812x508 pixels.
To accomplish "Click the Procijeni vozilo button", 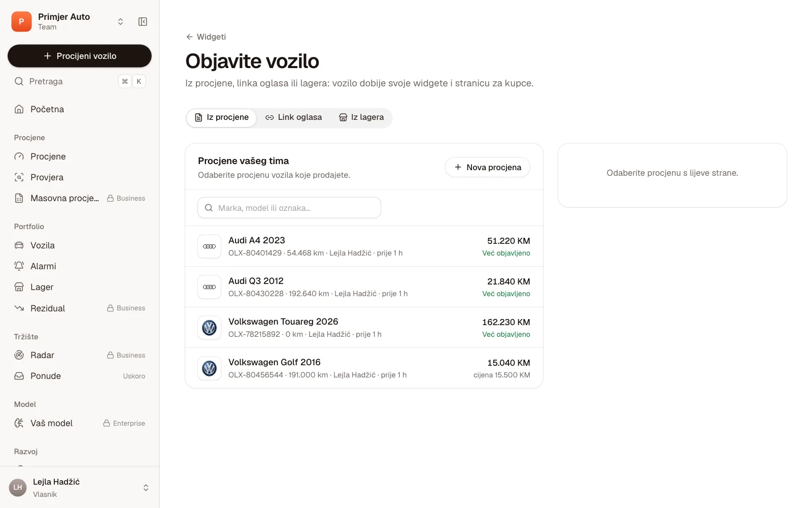I will 80,56.
